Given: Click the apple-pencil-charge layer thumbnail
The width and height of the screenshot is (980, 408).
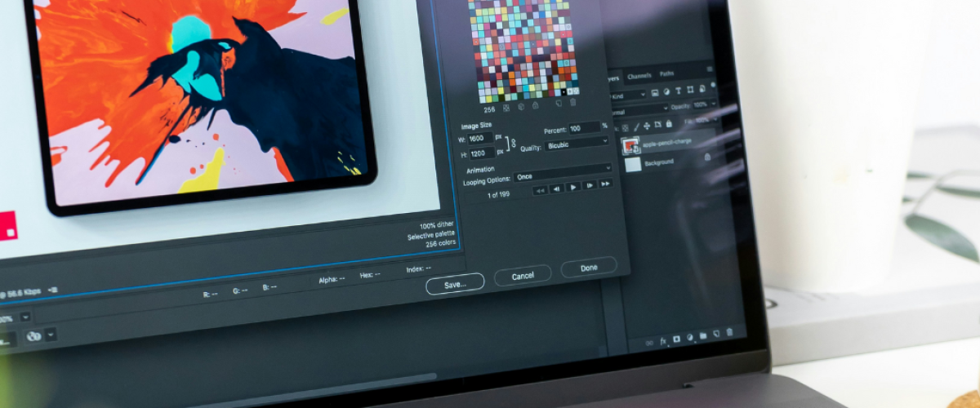Looking at the screenshot, I should point(630,147).
